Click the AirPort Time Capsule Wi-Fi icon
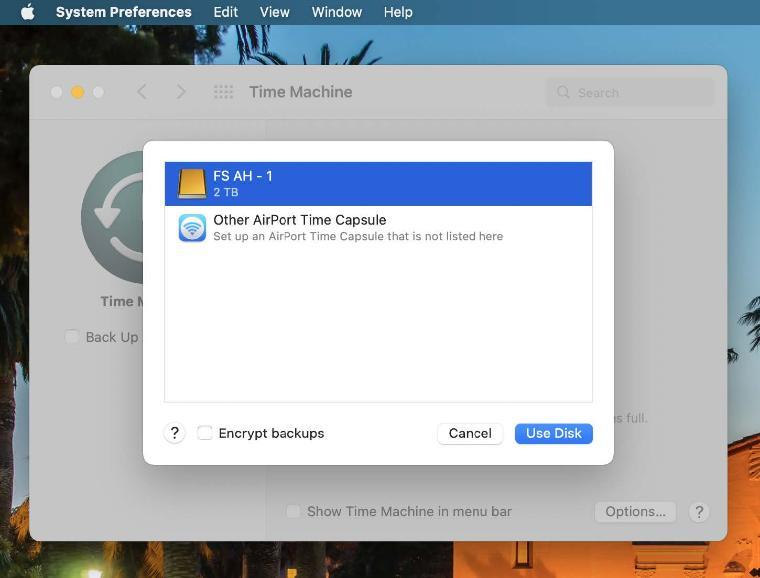The height and width of the screenshot is (578, 760). point(191,228)
